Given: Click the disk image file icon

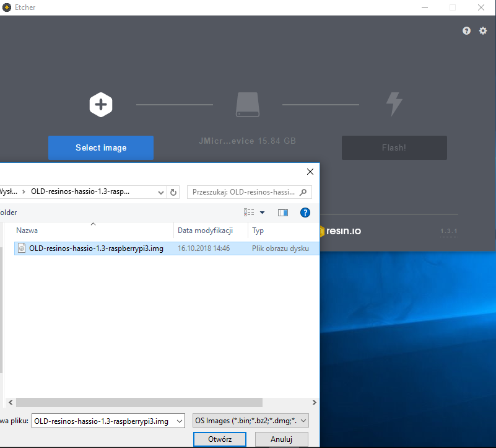Looking at the screenshot, I should [22, 248].
